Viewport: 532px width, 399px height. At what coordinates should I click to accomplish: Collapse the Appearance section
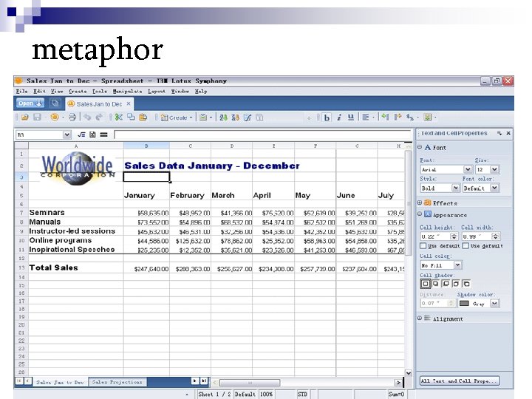tap(420, 214)
